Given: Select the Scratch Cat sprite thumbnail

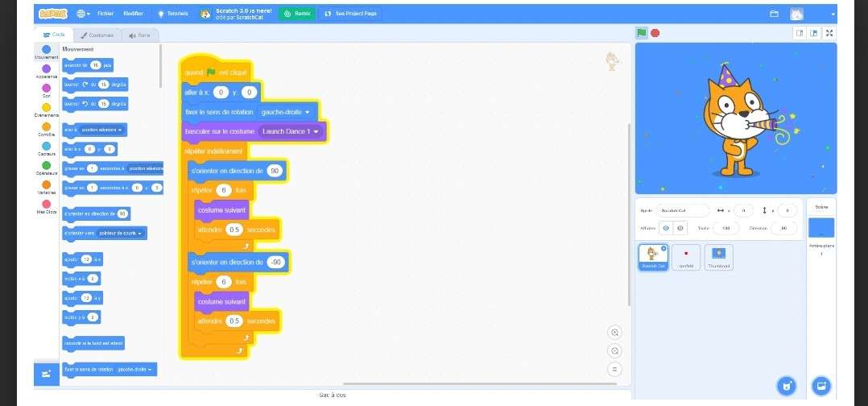Looking at the screenshot, I should tap(653, 258).
